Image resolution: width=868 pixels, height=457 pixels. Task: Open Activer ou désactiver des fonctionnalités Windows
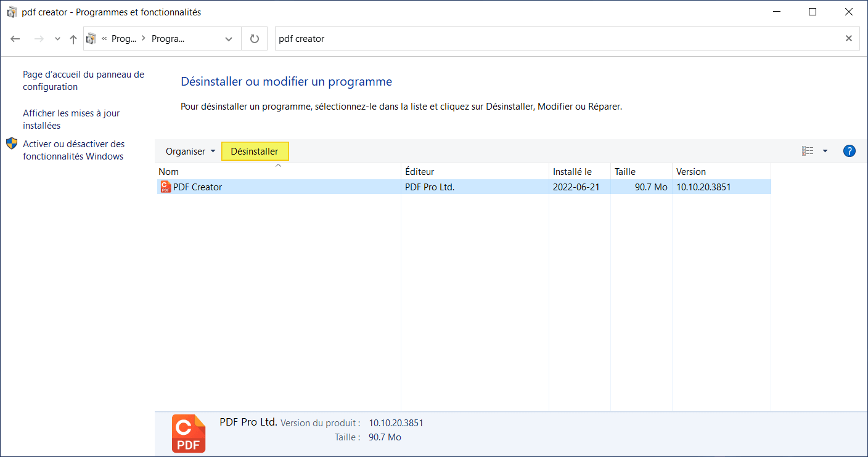[74, 150]
